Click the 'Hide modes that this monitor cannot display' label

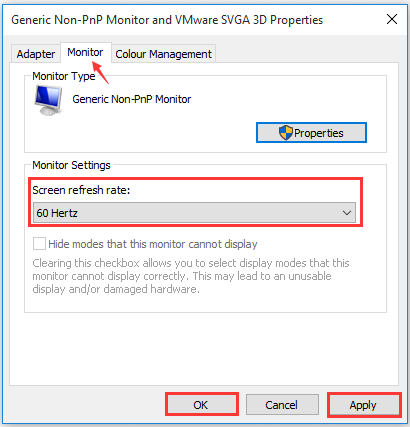pyautogui.click(x=153, y=244)
